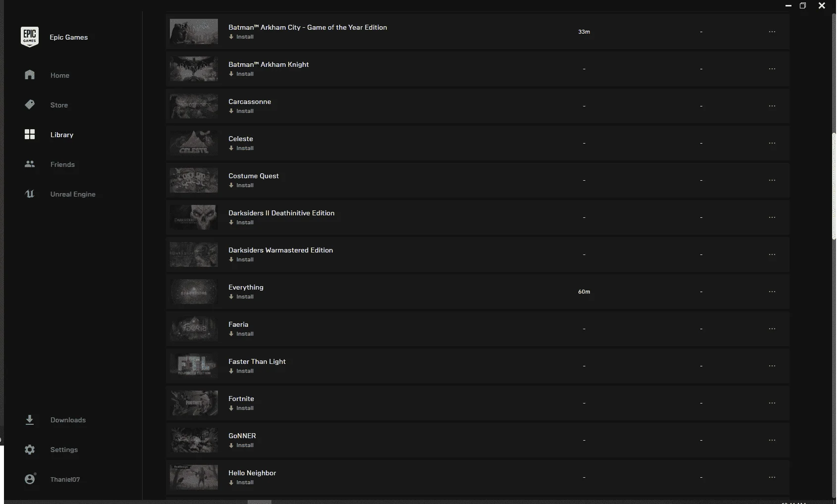Open three-dots menu for Darksiders II Deathinitive
Screen dimensions: 840x504
pyautogui.click(x=772, y=217)
